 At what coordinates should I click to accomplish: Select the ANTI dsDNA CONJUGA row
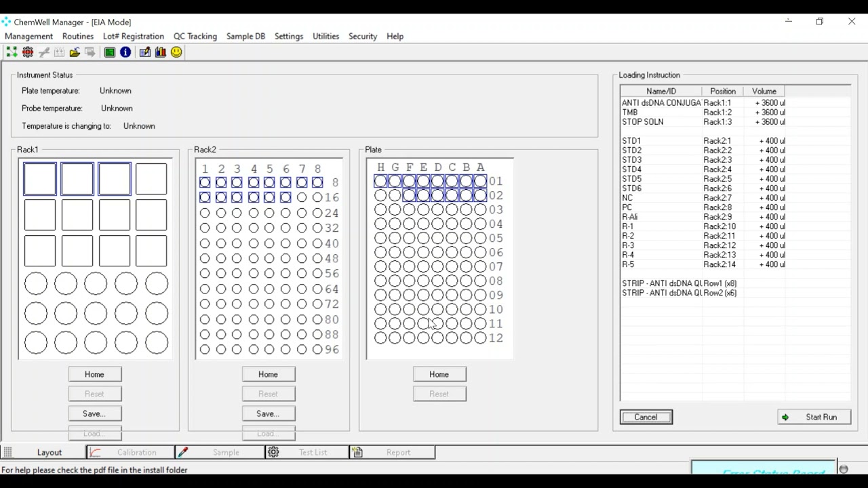point(703,103)
